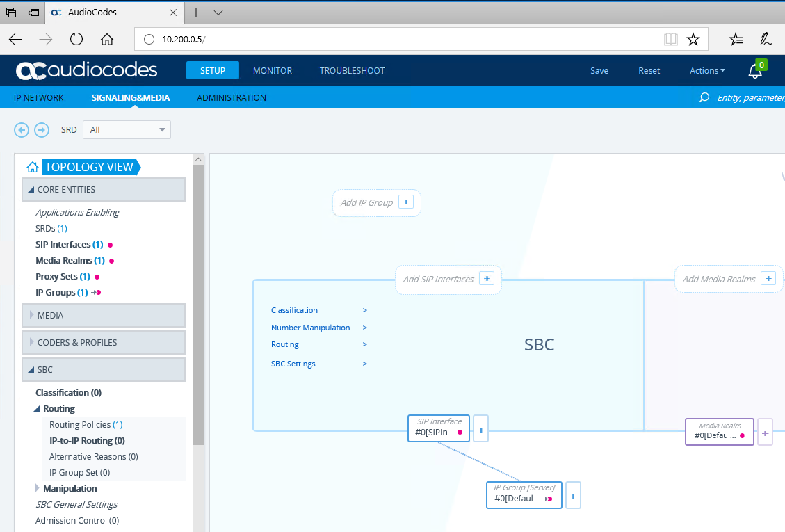The image size is (785, 532).
Task: Click plus button beside Media Realm #0
Action: [765, 433]
